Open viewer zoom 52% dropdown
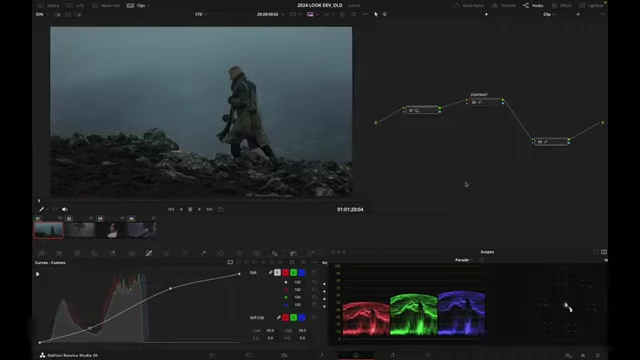640x360 pixels. (42, 14)
